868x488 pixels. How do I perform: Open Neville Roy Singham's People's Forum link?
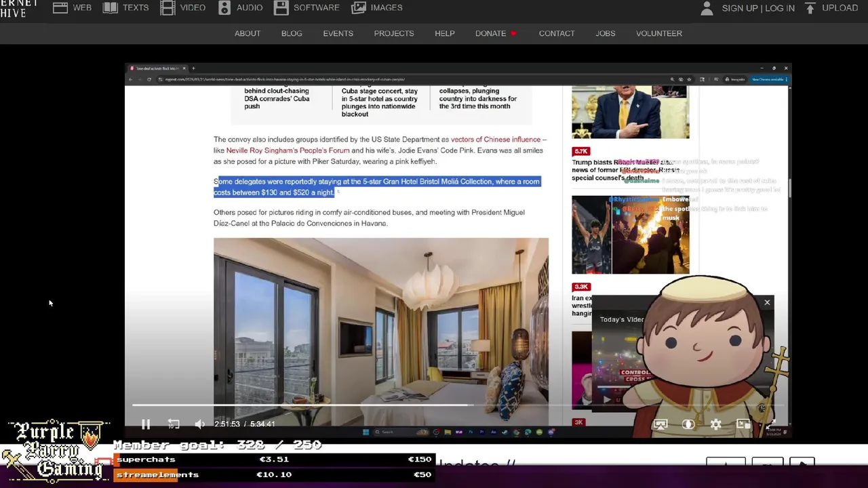click(288, 150)
